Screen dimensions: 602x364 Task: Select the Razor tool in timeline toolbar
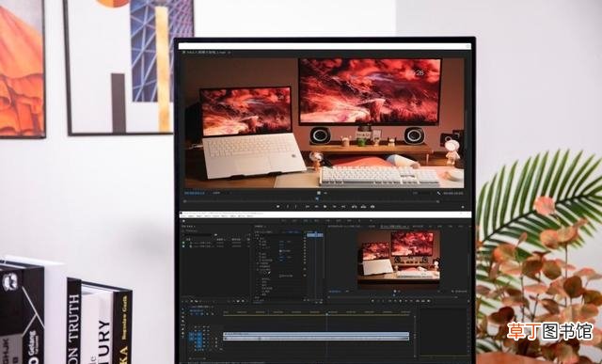pos(182,321)
